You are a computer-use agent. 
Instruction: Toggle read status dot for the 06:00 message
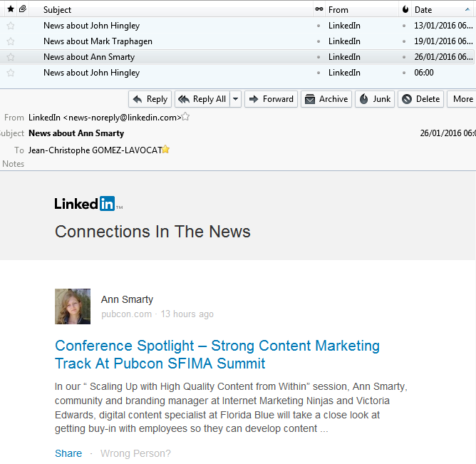pos(319,73)
